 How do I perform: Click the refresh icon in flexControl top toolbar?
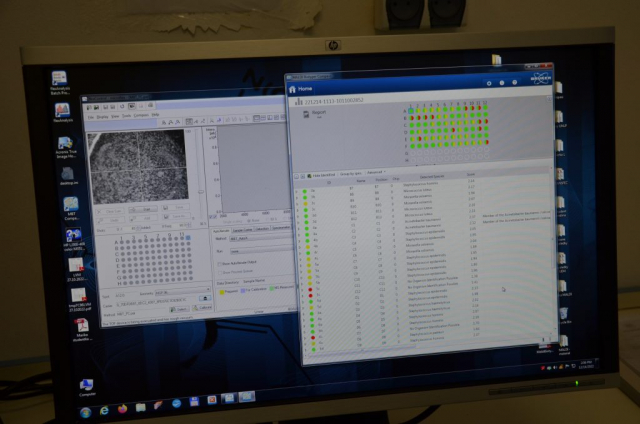pos(122,107)
